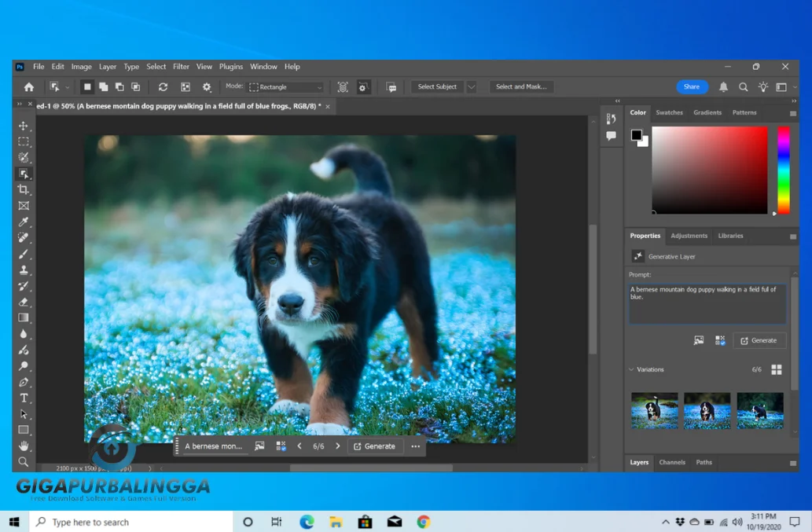Image resolution: width=812 pixels, height=532 pixels.
Task: Select the Gradient tool
Action: pos(24,317)
